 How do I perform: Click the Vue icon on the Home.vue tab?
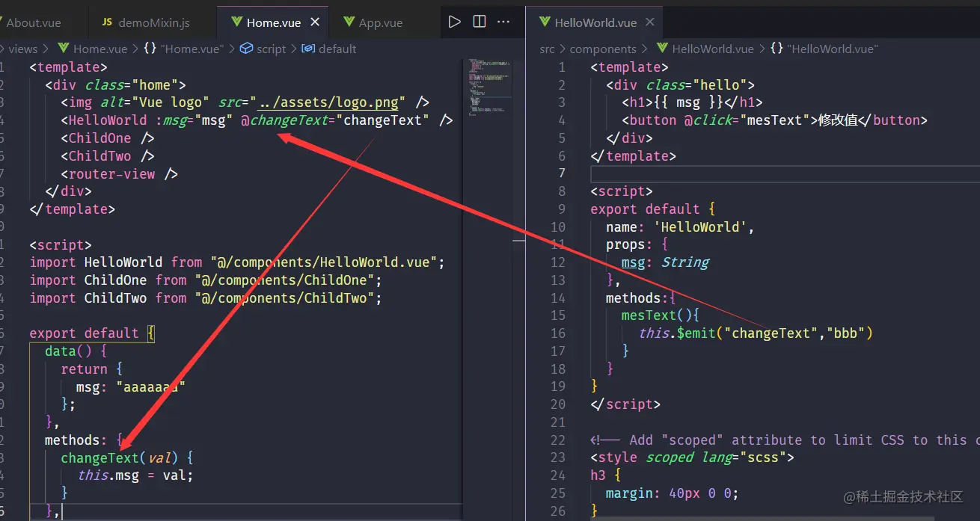point(237,22)
